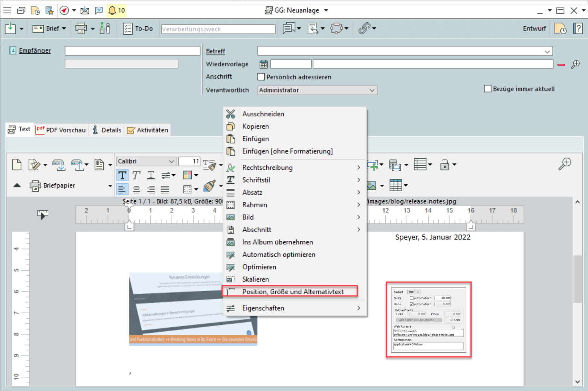Toggle bold text style button

tap(122, 175)
